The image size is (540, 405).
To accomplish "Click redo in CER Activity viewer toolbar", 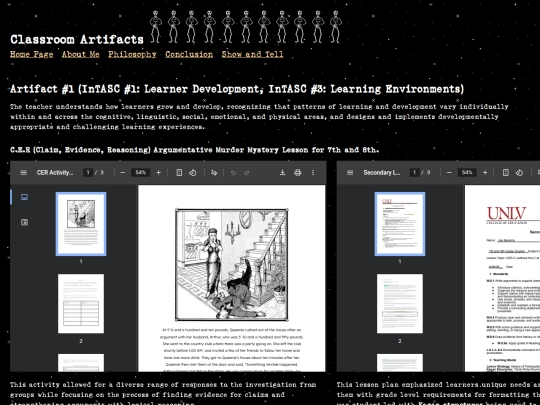I will (247, 173).
